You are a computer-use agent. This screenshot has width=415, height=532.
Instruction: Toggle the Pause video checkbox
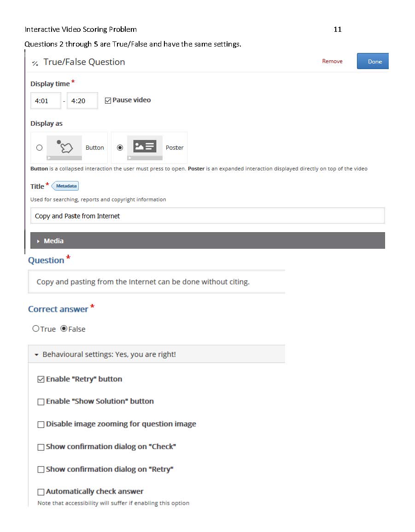coord(108,100)
